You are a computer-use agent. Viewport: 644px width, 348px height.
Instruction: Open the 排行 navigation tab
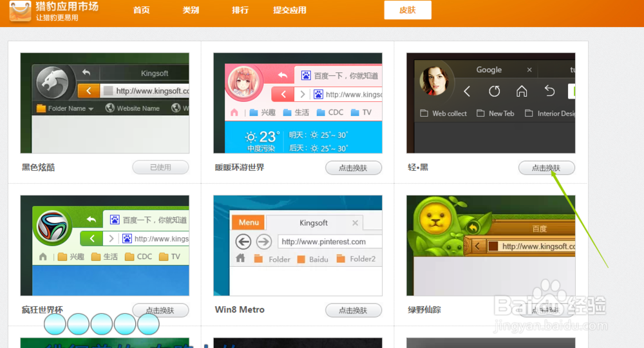click(240, 10)
